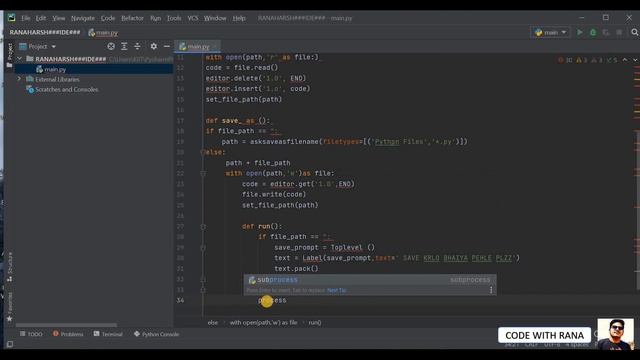Open the Edit menu
Image resolution: width=640 pixels, height=360 pixels.
click(x=41, y=18)
